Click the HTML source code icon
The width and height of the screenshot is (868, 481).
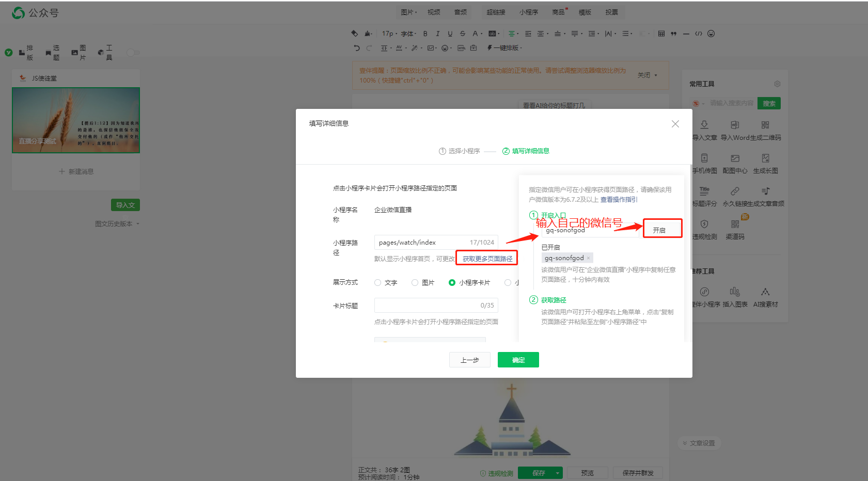click(699, 34)
